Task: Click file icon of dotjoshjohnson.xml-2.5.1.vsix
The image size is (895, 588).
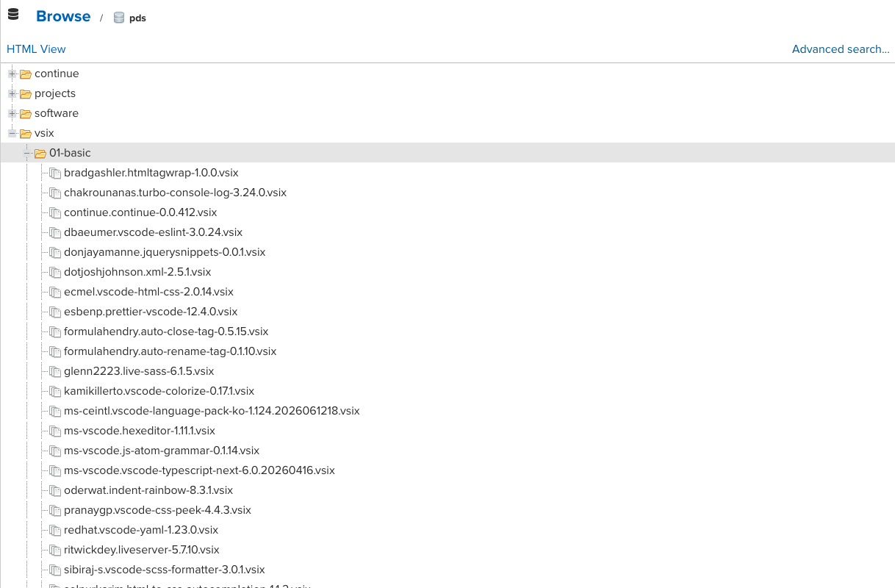Action: [55, 273]
